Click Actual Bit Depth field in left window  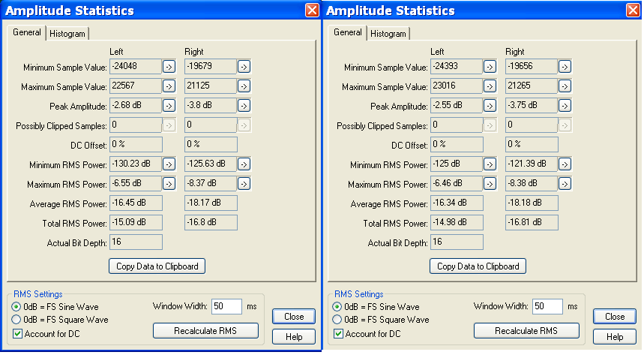coord(136,242)
